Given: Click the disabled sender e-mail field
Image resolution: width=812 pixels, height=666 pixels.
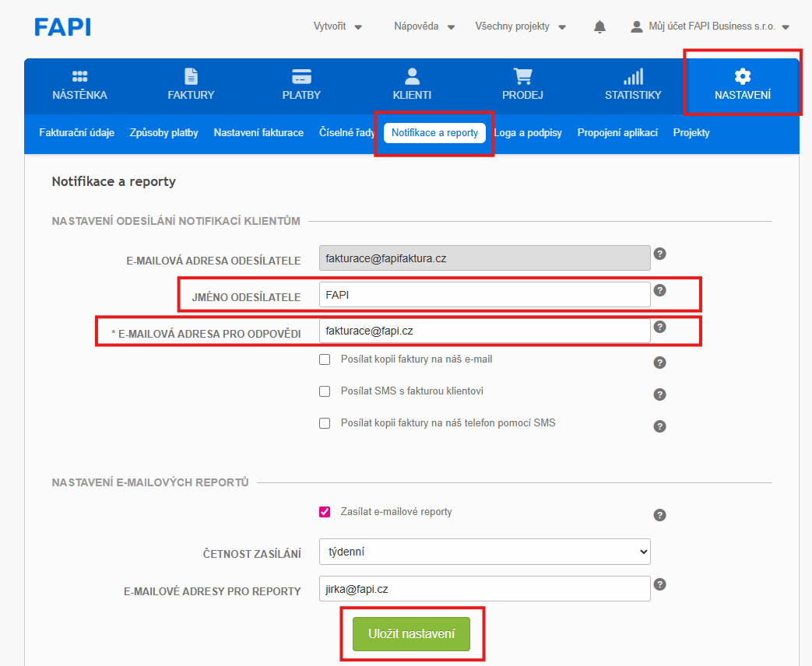Looking at the screenshot, I should (x=485, y=258).
